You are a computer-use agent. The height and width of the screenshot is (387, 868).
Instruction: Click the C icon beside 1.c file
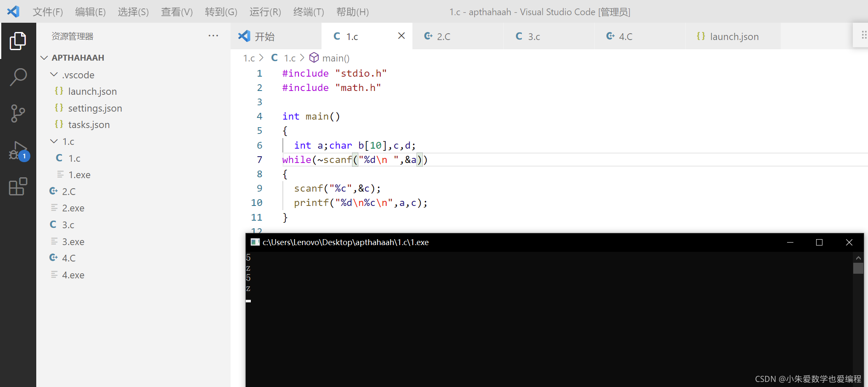[x=59, y=158]
